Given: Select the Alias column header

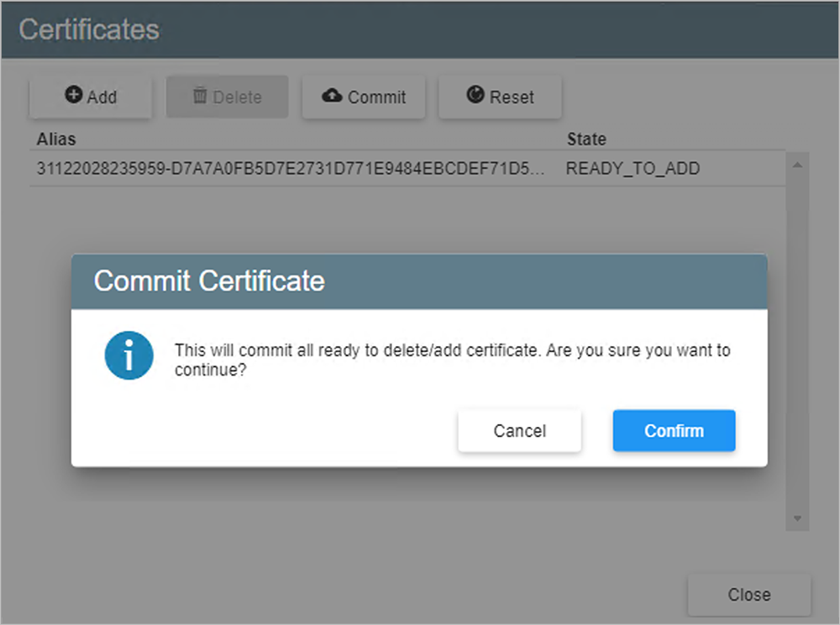Looking at the screenshot, I should (56, 139).
